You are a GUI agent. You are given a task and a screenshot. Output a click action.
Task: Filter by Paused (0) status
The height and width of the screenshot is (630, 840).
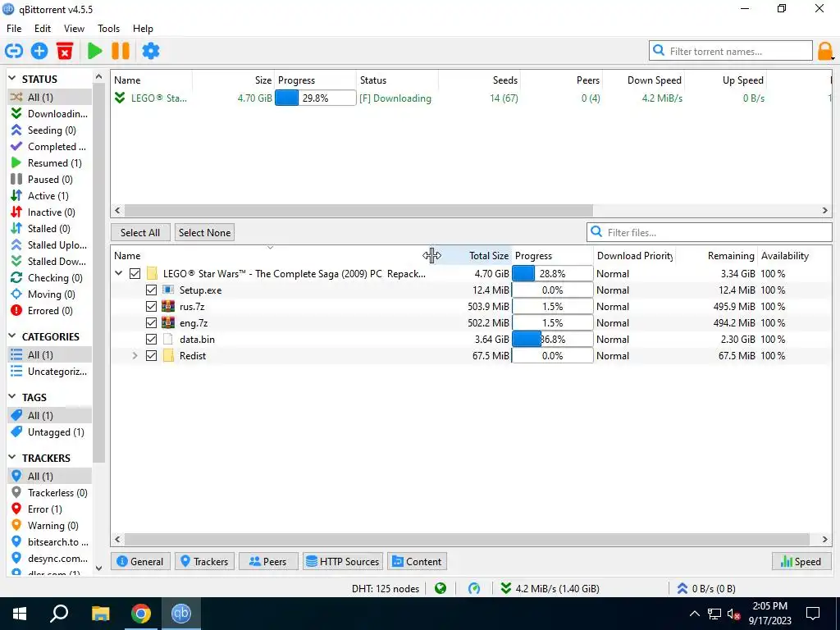pos(49,180)
